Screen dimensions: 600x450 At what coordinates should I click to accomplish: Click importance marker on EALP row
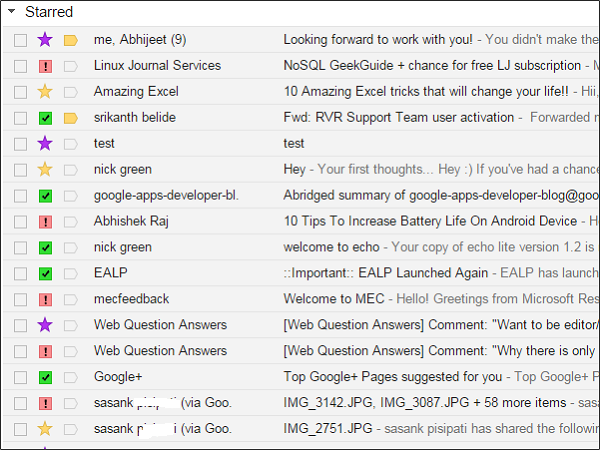71,274
